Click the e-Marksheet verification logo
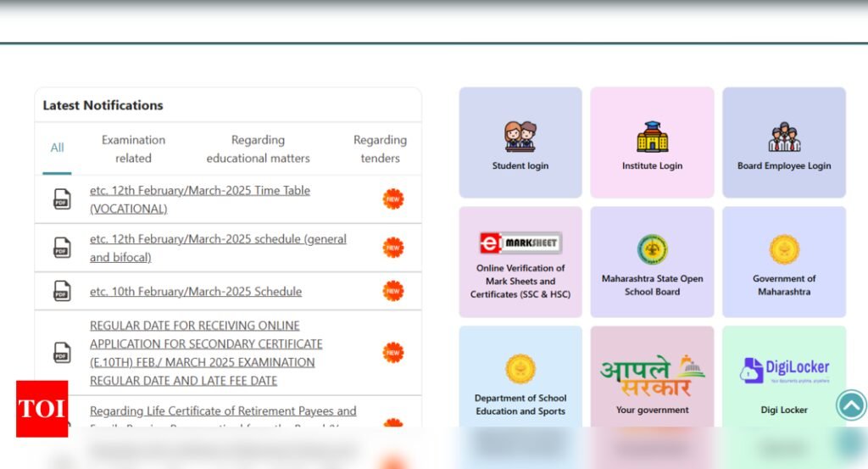The image size is (868, 469). [x=520, y=243]
